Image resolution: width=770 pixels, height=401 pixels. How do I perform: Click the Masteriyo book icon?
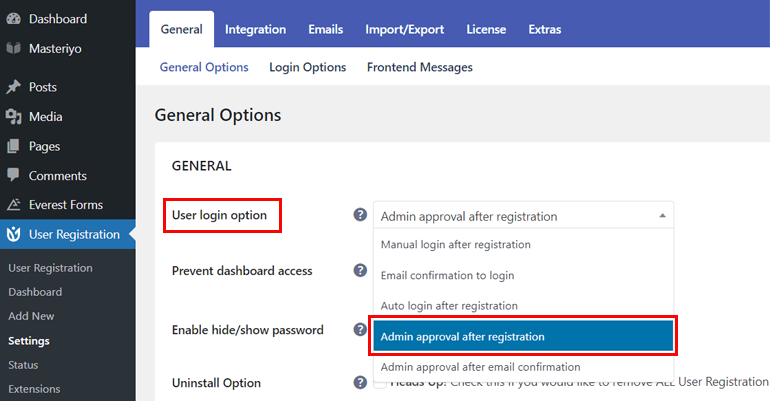(13, 47)
